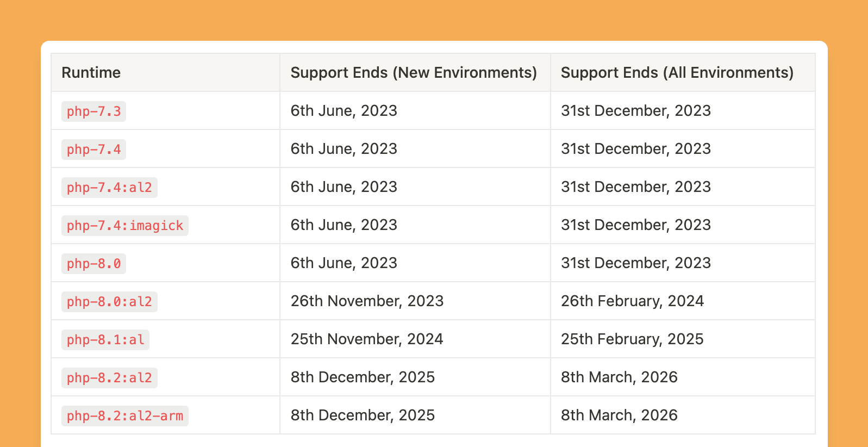Select the php-8.0:al2 runtime tag
The image size is (868, 447).
click(x=109, y=302)
